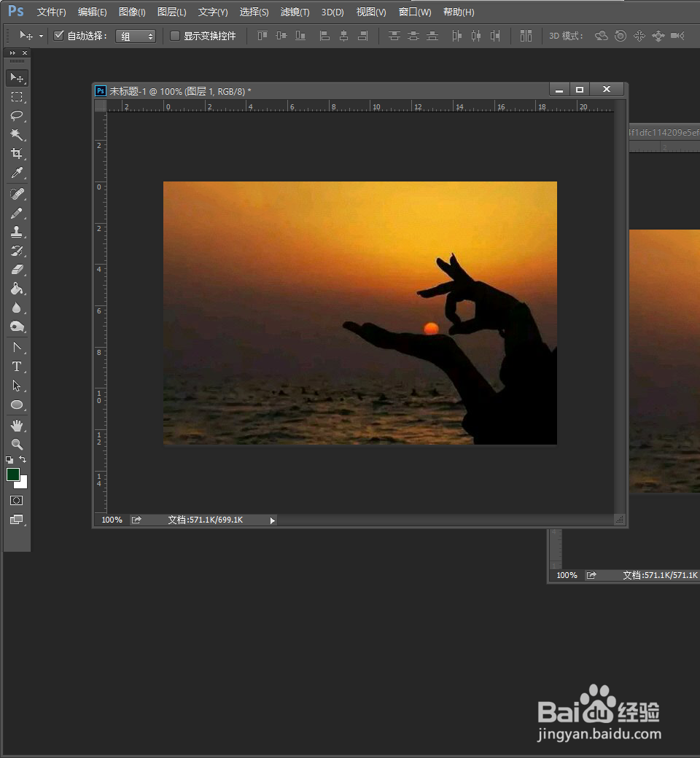
Task: Click the align horizontal centers button
Action: click(x=343, y=35)
